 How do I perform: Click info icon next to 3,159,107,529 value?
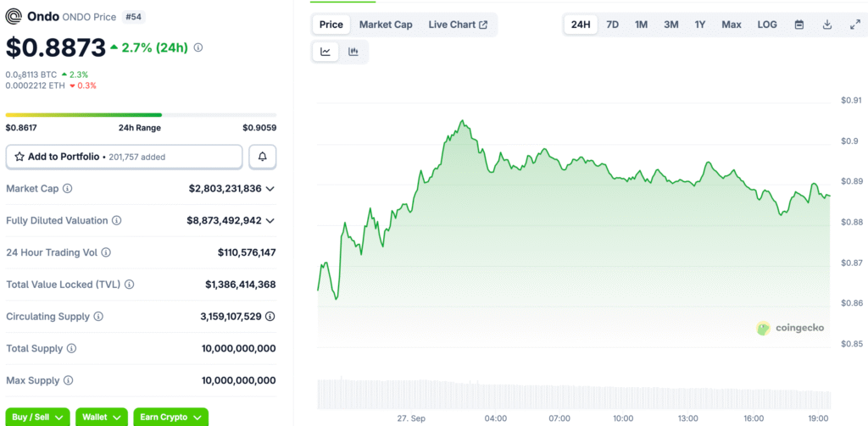tap(270, 317)
